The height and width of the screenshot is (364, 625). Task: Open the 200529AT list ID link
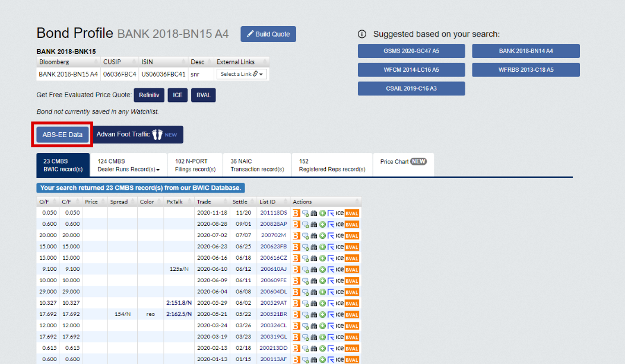pos(273,303)
